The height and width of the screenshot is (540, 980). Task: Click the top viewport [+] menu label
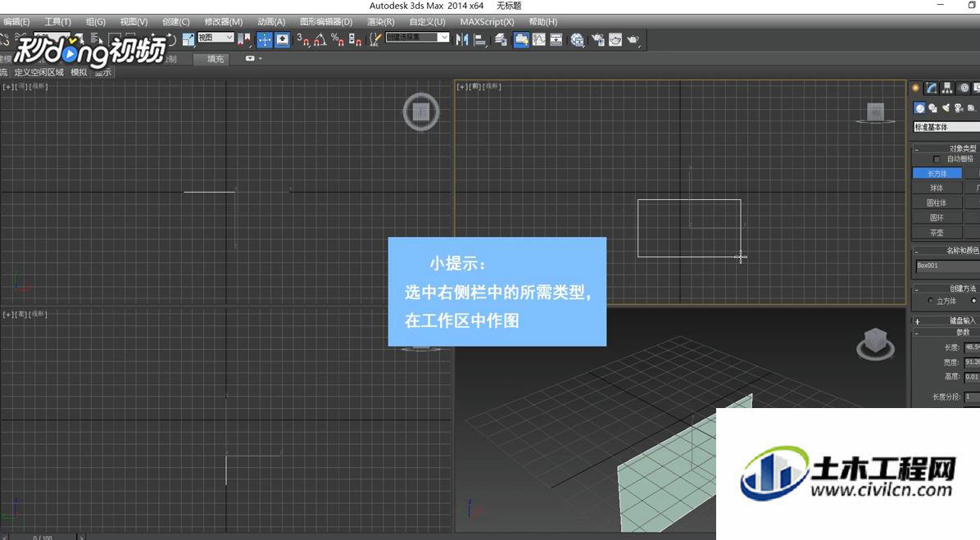coord(7,87)
